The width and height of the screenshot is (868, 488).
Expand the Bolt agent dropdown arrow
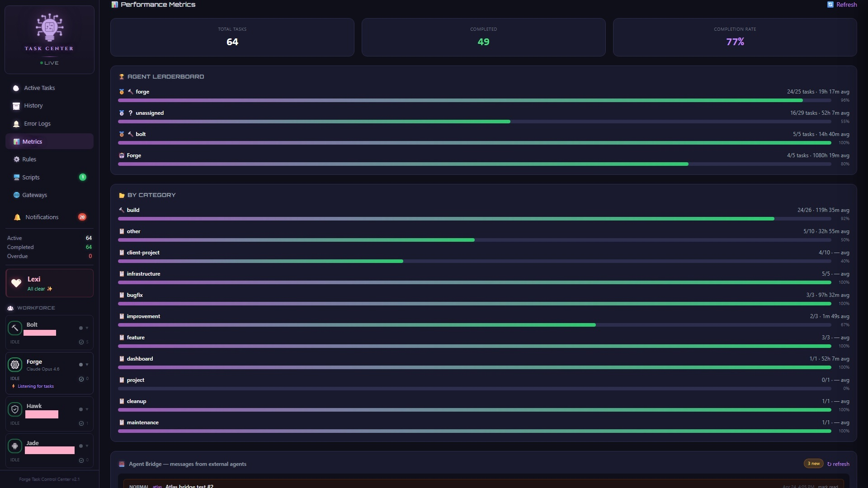pos(87,328)
